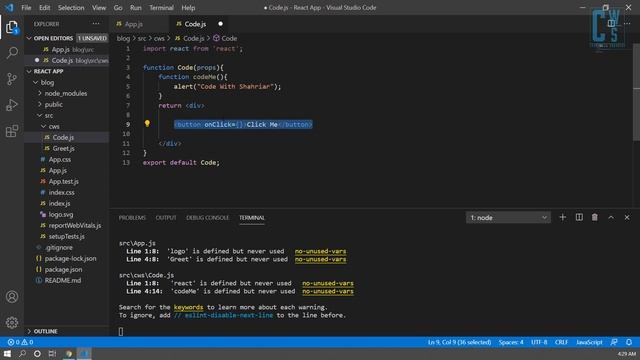
Task: Create a new terminal with plus icon
Action: 562,218
